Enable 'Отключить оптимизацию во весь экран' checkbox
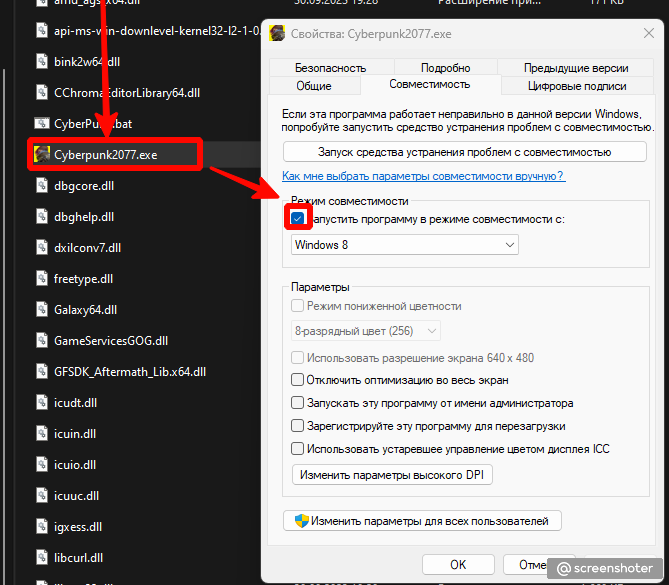 297,380
